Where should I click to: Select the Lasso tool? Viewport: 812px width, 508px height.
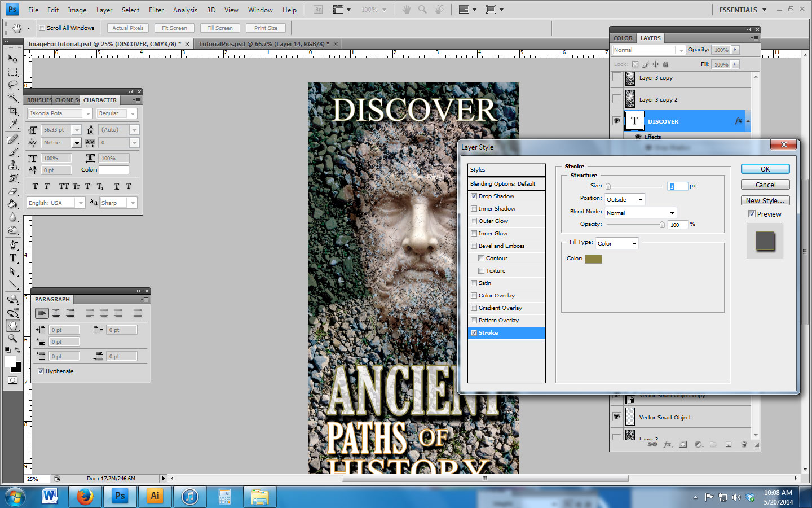(13, 85)
